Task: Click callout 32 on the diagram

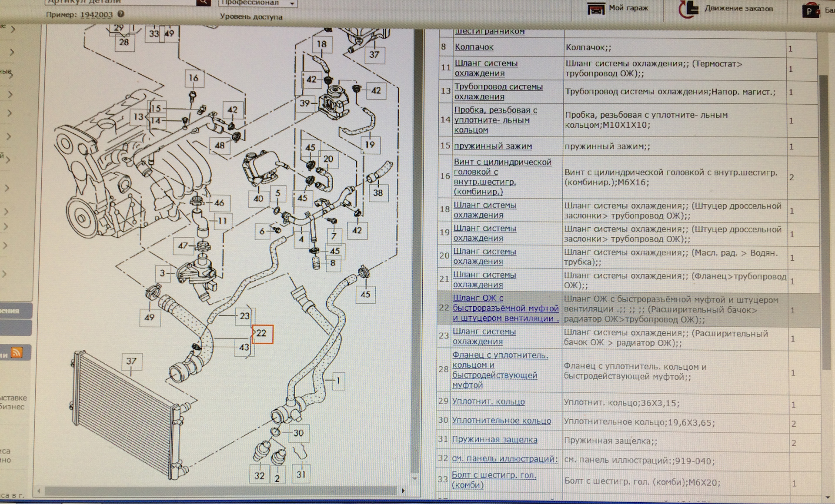Action: [x=259, y=475]
